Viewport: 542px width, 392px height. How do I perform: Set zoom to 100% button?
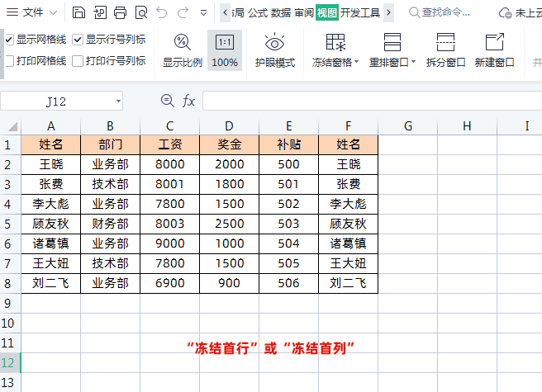pyautogui.click(x=225, y=50)
